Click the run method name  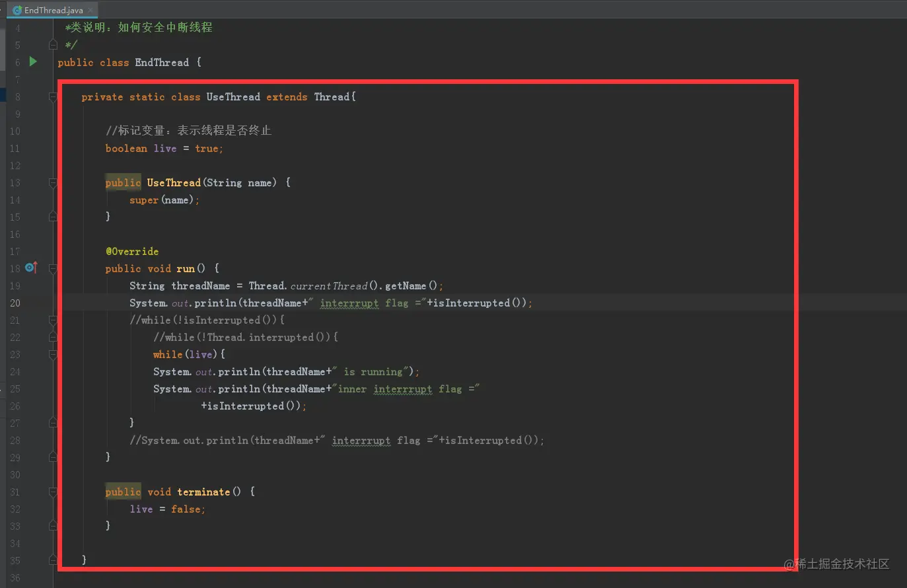(x=185, y=268)
